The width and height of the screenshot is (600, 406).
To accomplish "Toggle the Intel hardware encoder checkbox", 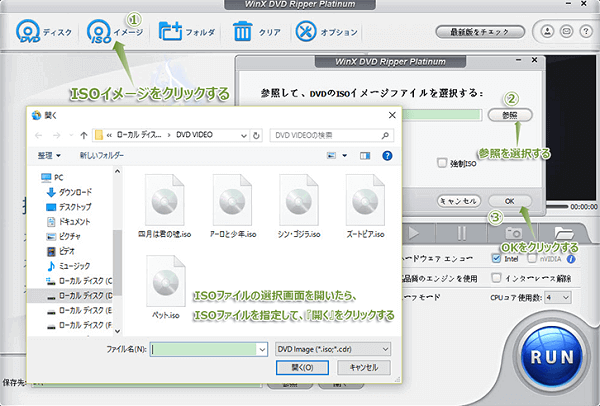I will coord(496,258).
